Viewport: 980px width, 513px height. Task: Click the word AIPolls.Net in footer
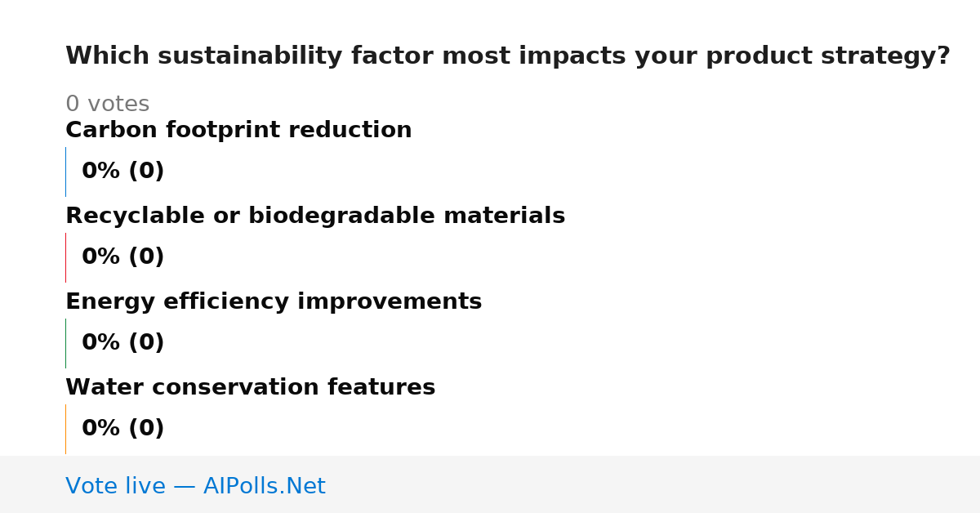tap(264, 486)
